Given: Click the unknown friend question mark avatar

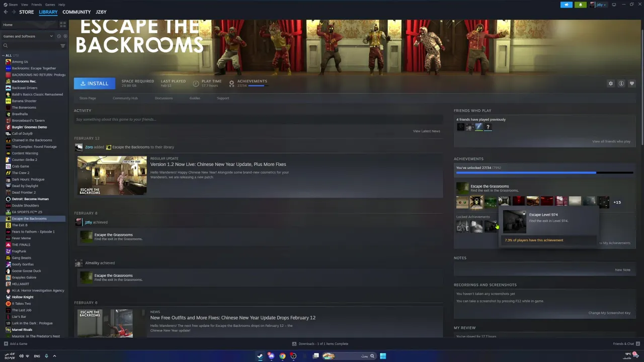Looking at the screenshot, I should (488, 127).
